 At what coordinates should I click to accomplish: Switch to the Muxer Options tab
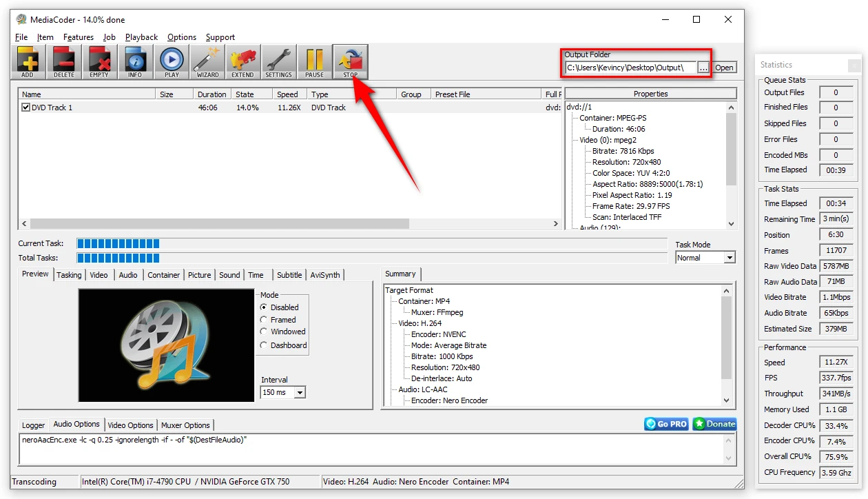[187, 425]
